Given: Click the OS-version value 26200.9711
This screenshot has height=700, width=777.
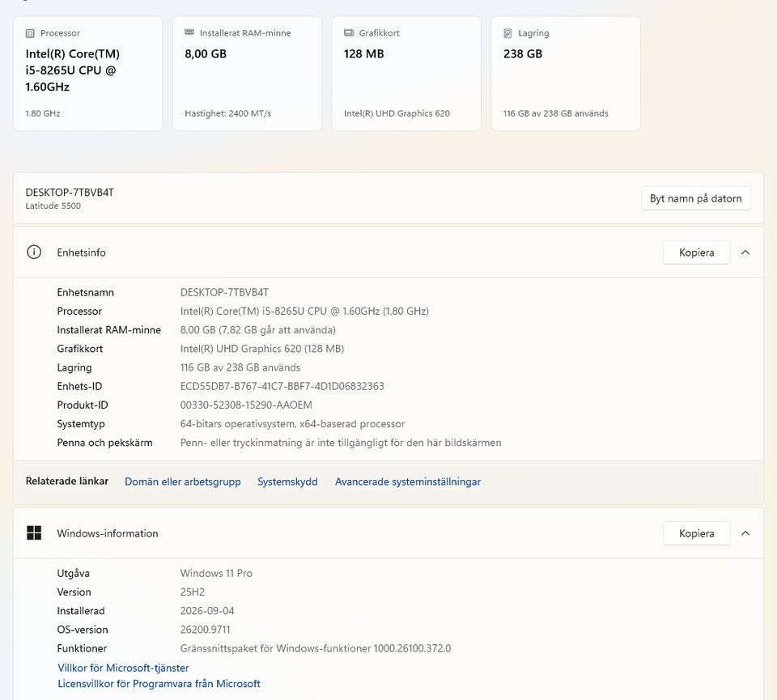Looking at the screenshot, I should pos(205,630).
